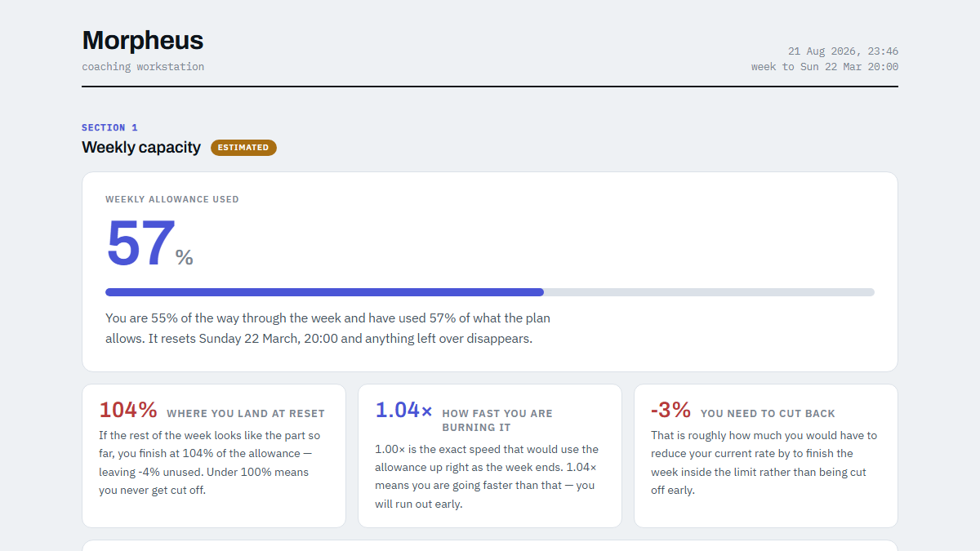Click the 'Weekly capacity' heading
Viewport: 980px width, 551px height.
pos(141,148)
